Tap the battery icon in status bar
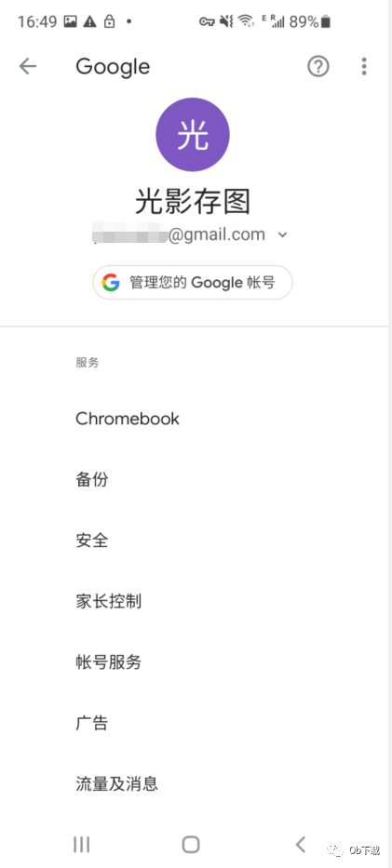 coord(326,21)
